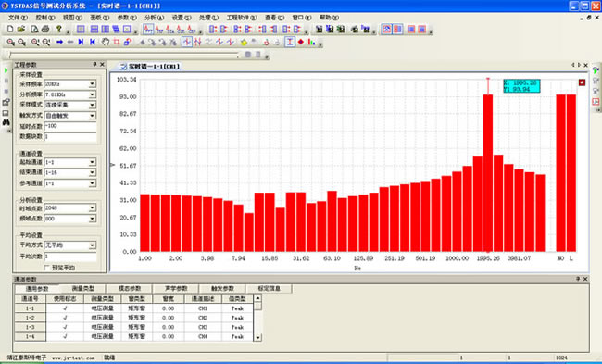Click the red diamond marker icon
602x364 pixels.
301,42
